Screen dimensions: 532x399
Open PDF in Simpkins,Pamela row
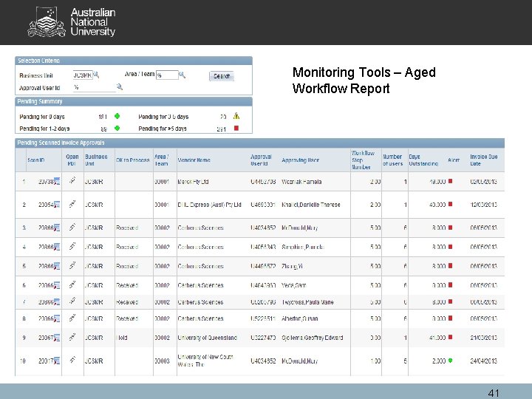pyautogui.click(x=72, y=245)
